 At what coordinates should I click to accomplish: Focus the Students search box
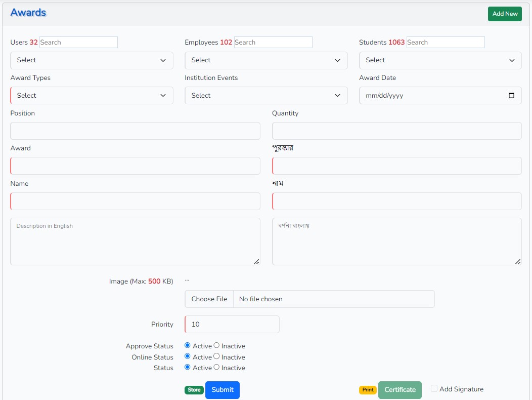[x=445, y=43]
